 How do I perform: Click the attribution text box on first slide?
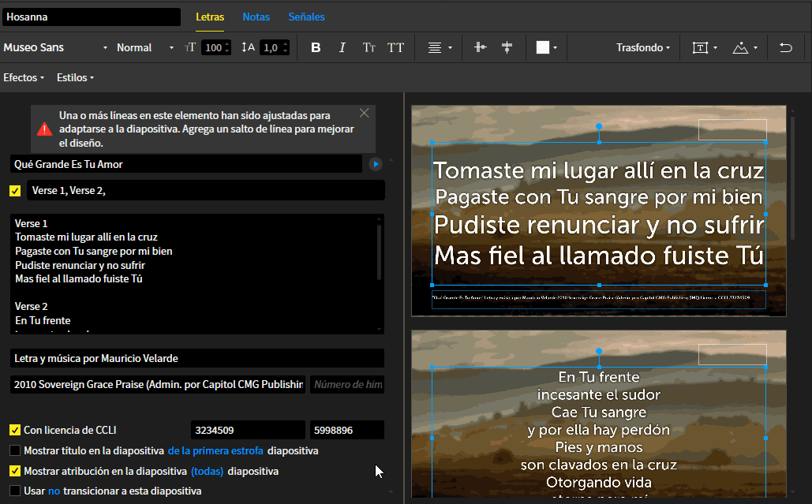[599, 299]
